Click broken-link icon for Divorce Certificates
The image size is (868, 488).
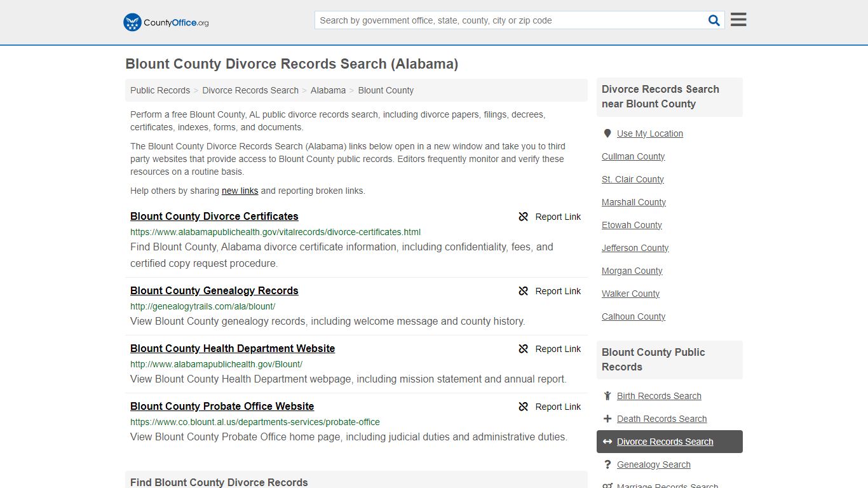click(x=524, y=217)
